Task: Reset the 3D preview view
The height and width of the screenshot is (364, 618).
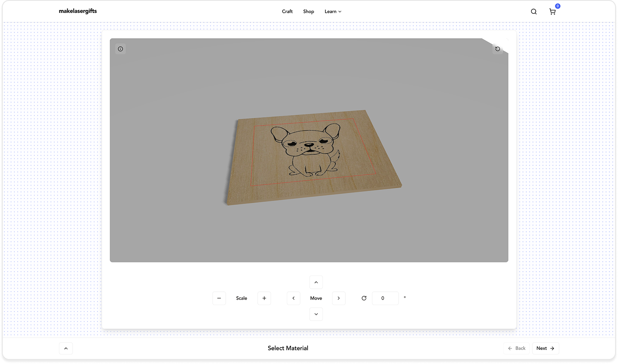Action: pos(497,49)
